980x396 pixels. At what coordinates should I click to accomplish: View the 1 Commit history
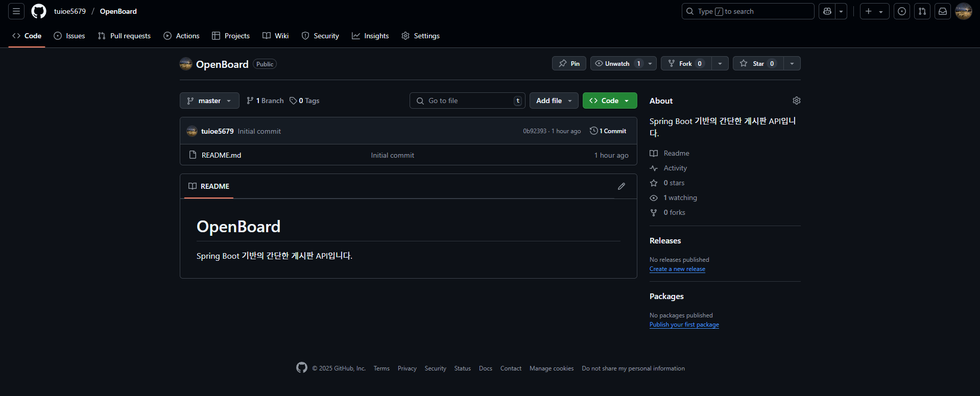pyautogui.click(x=608, y=131)
